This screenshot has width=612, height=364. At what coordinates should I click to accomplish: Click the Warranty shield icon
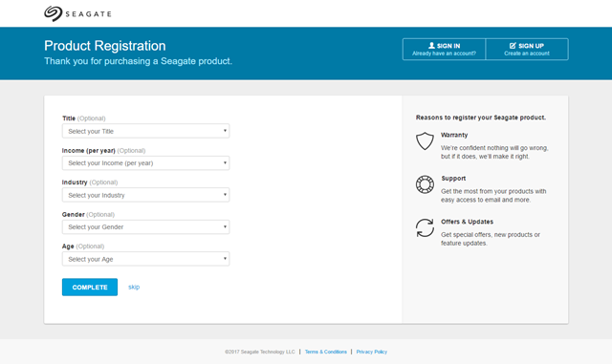tap(425, 140)
